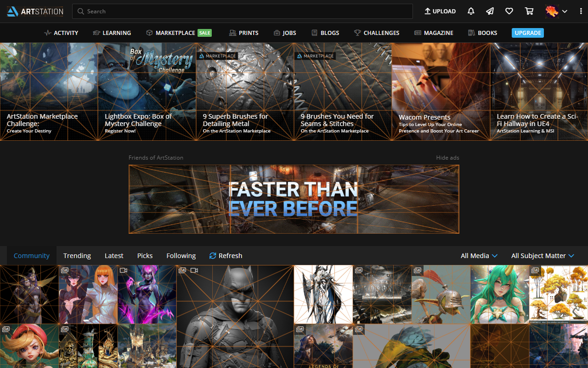
Task: Switch to the Trending tab
Action: coord(77,256)
